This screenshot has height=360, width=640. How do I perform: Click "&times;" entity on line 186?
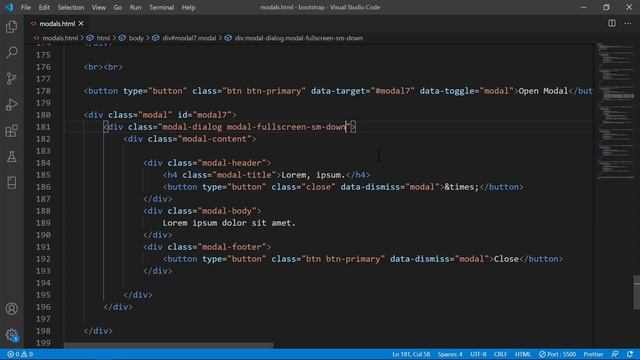[x=461, y=187]
